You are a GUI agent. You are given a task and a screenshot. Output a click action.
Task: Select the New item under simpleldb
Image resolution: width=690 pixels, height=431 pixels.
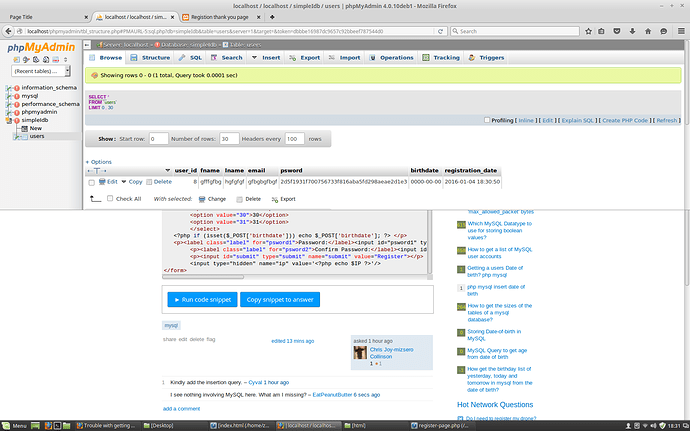pyautogui.click(x=36, y=129)
